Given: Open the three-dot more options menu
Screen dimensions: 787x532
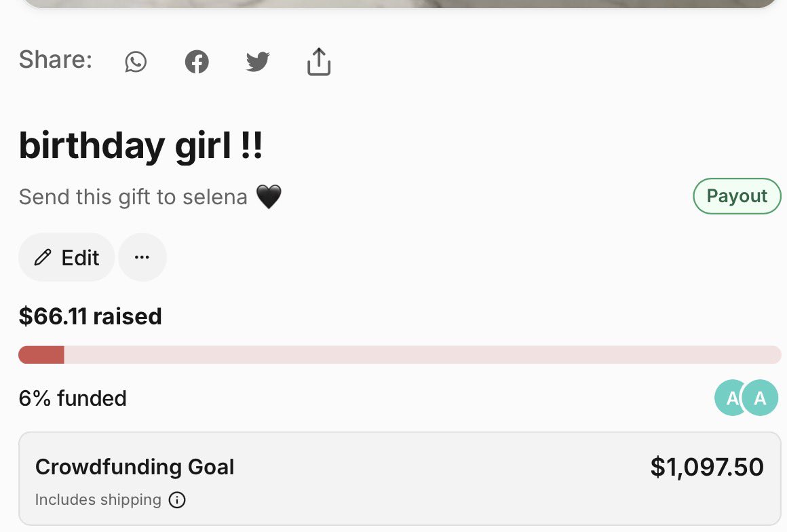Looking at the screenshot, I should [x=142, y=257].
